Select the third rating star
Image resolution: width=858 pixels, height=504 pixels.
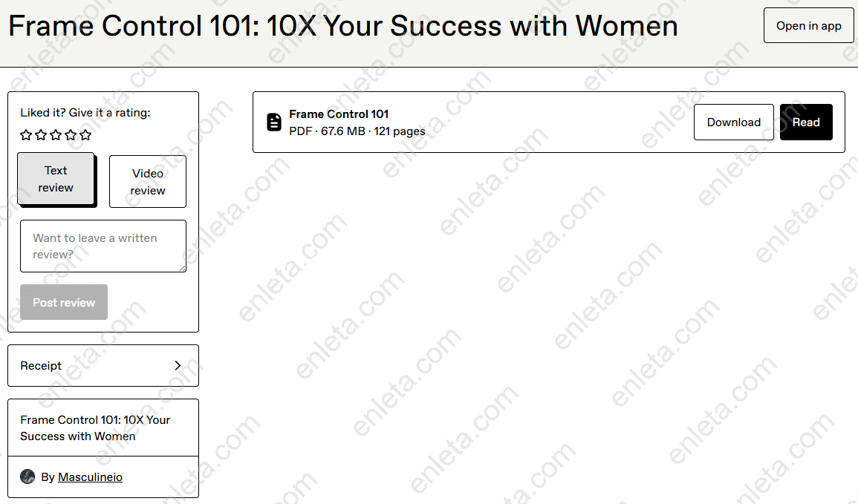click(x=56, y=135)
